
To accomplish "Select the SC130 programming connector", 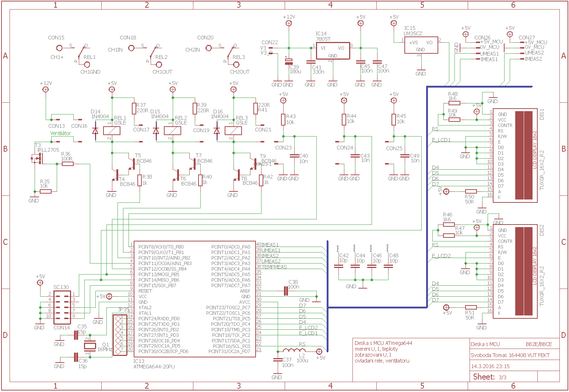I will pyautogui.click(x=62, y=307).
